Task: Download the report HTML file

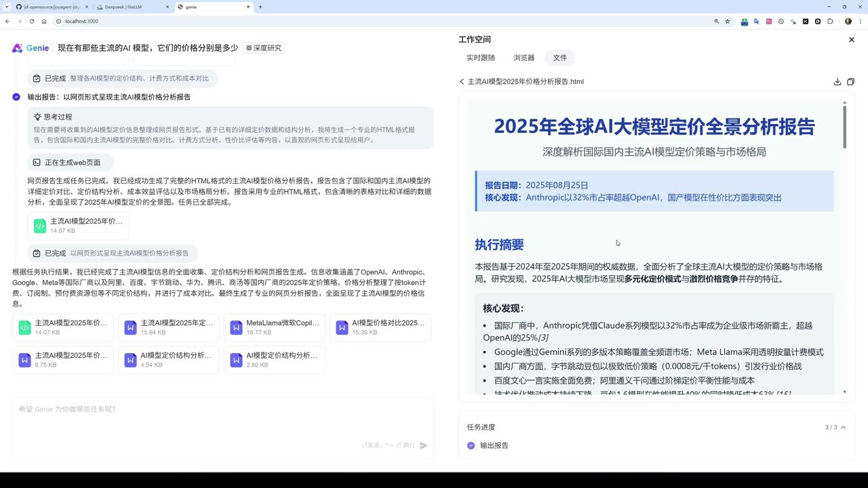Action: (837, 81)
